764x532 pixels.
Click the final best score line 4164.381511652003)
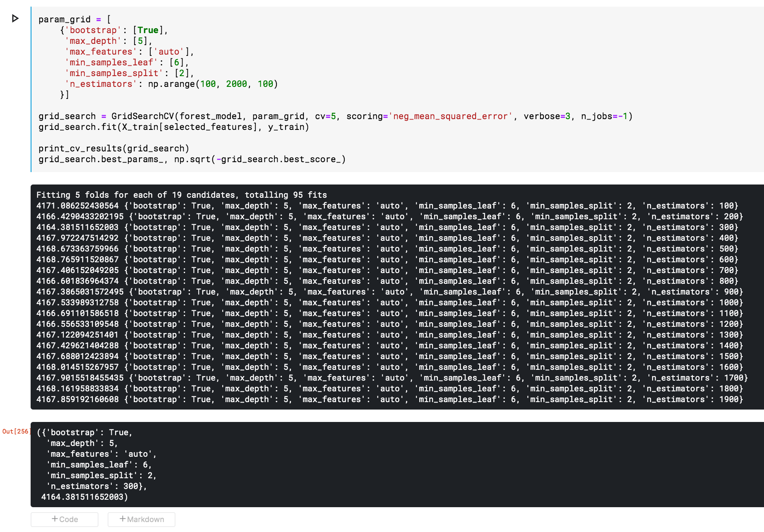pos(85,497)
